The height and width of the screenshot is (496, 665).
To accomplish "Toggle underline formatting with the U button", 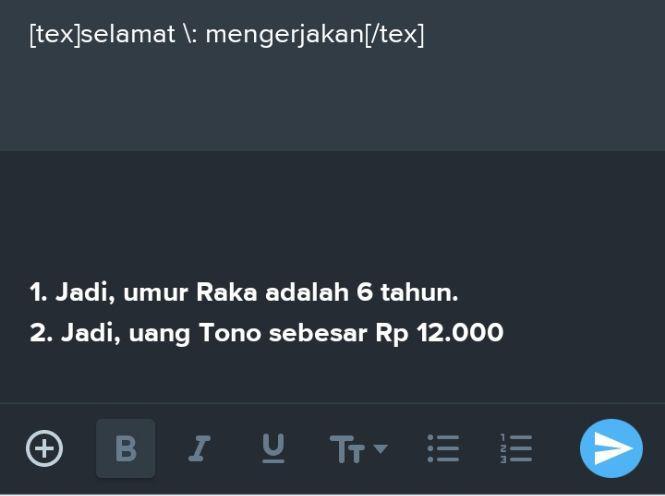I will click(273, 448).
